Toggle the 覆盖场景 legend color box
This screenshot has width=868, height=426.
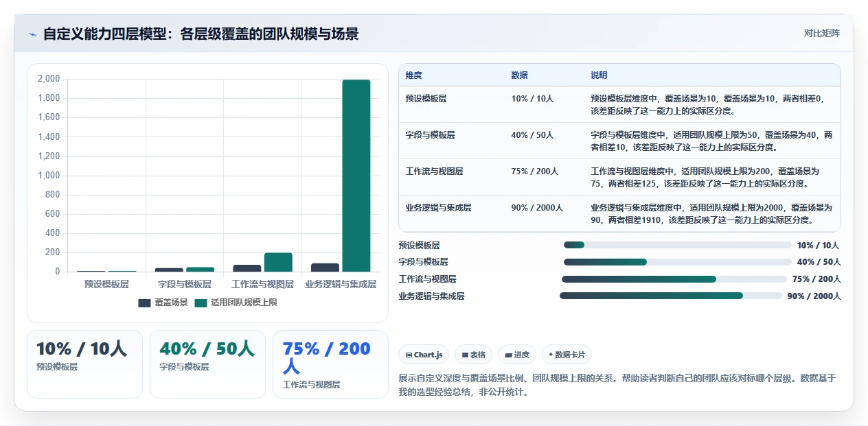tap(144, 303)
